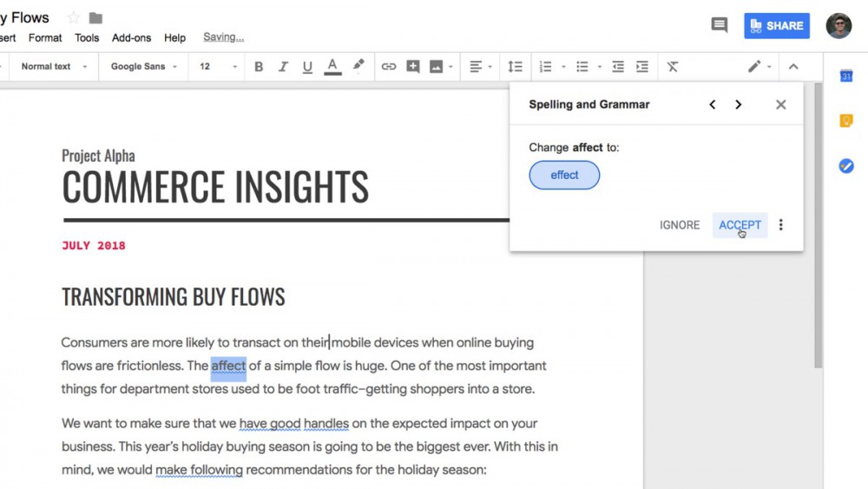Viewport: 868px width, 489px height.
Task: Toggle underline formatting
Action: (x=307, y=67)
